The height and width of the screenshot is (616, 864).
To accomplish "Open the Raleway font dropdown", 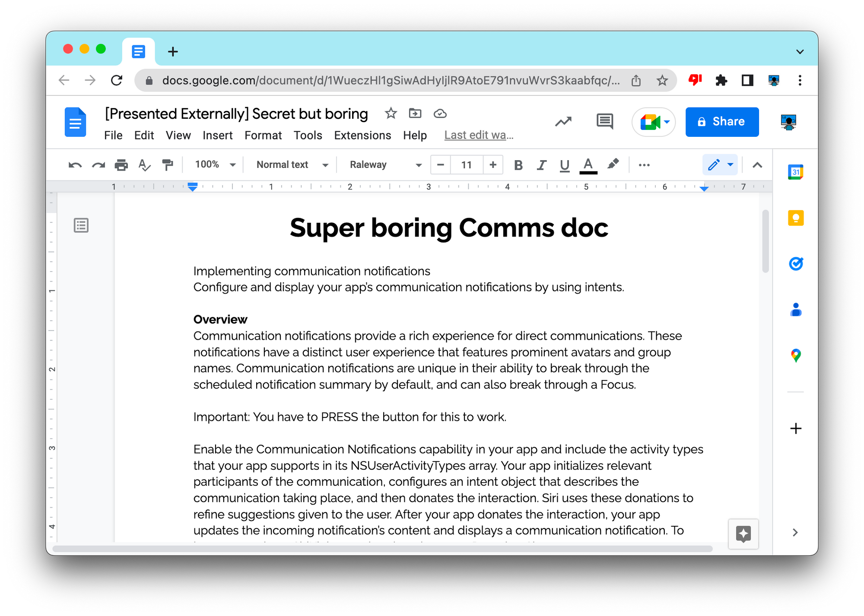I will [385, 165].
